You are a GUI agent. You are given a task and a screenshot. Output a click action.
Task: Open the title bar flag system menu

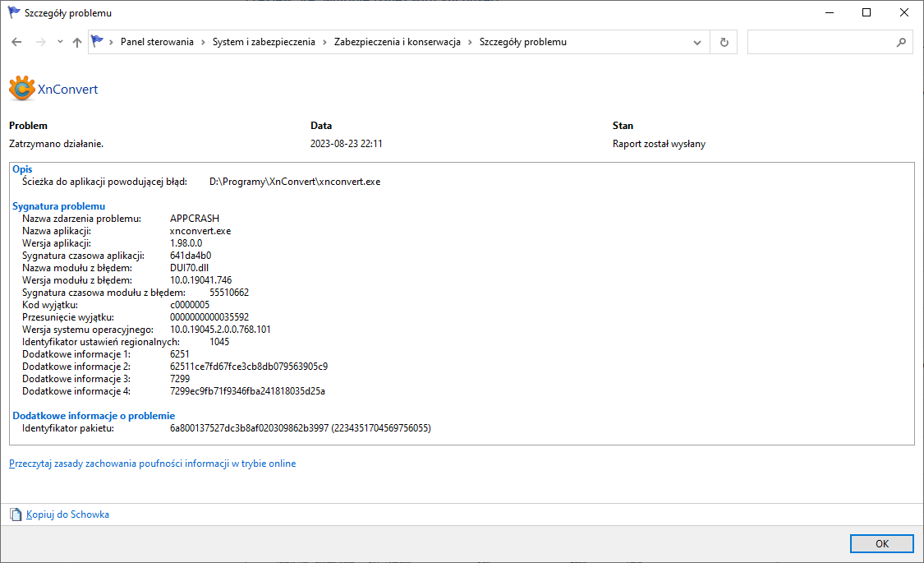click(x=14, y=13)
